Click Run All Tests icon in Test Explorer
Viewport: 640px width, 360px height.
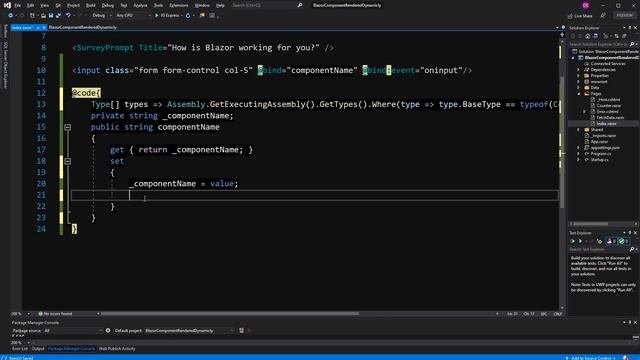(573, 241)
